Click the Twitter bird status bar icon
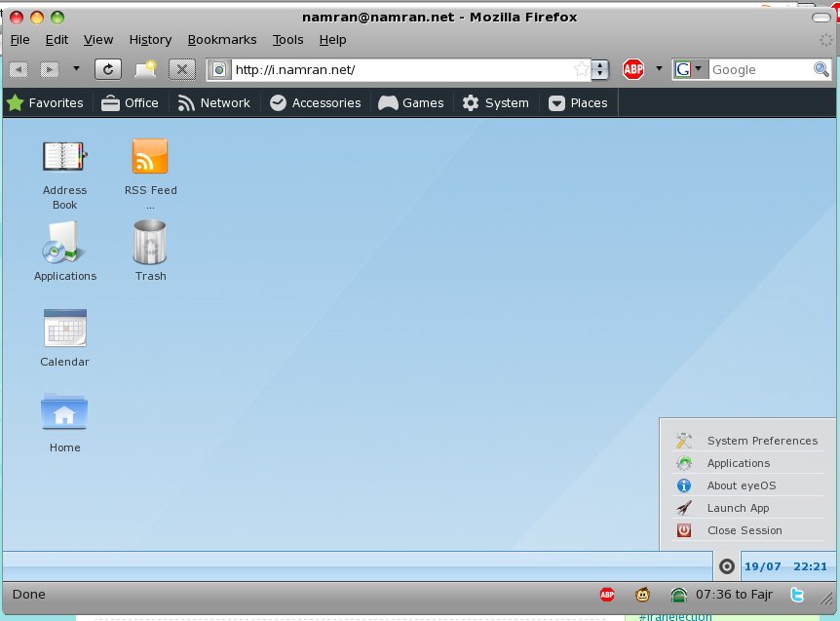 coord(797,595)
